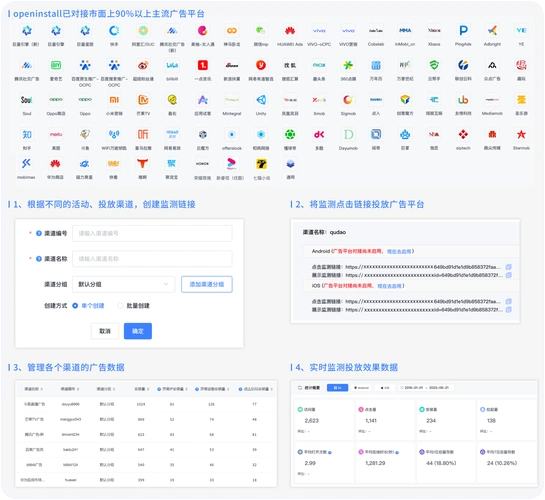This screenshot has height=500, width=545.
Task: Click the 渠道编号 input field
Action: point(152,233)
